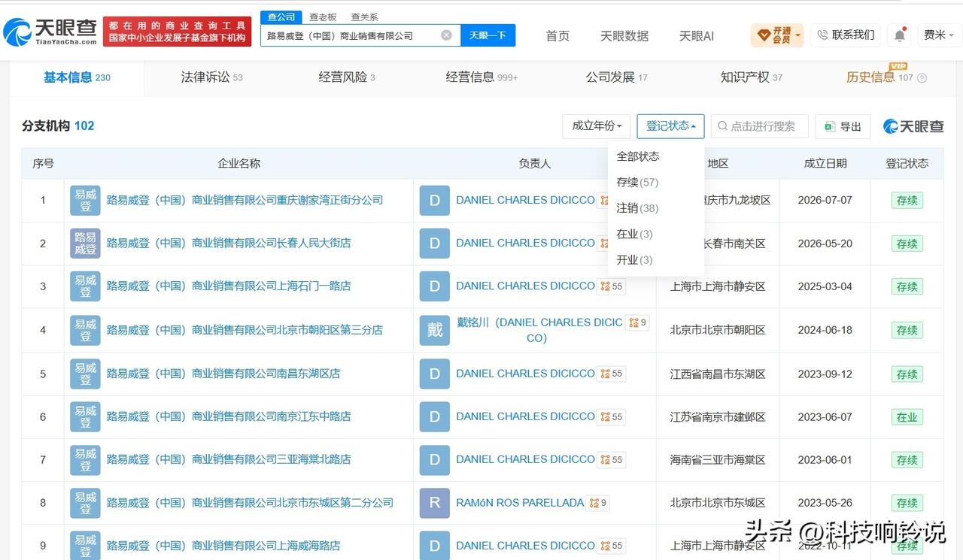The height and width of the screenshot is (560, 963).
Task: Go to 首页 in top navigation
Action: point(557,35)
